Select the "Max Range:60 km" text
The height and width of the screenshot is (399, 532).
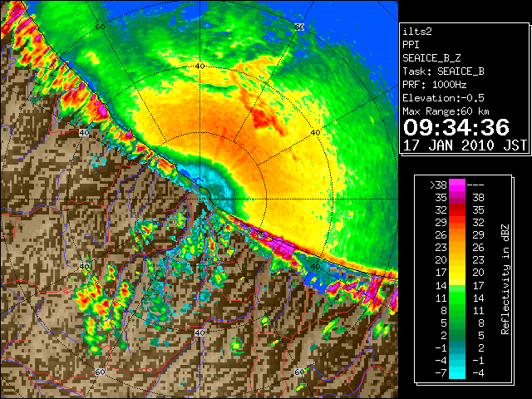click(x=446, y=111)
